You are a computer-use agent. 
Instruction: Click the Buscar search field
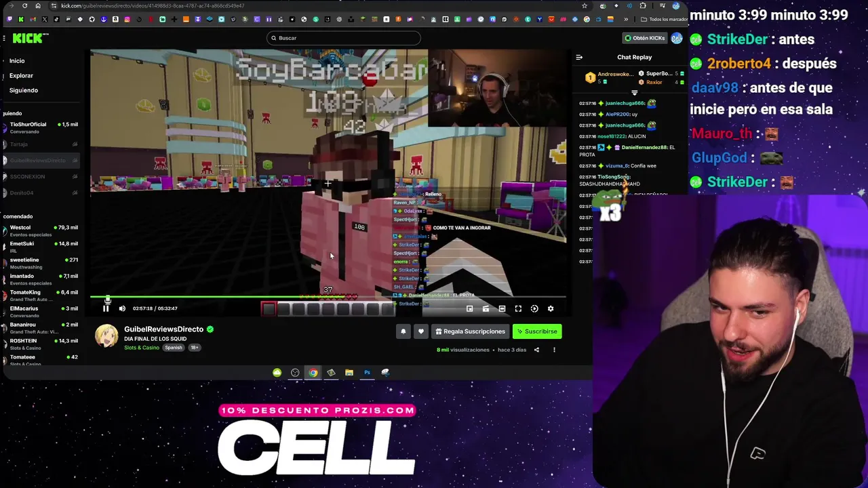(344, 38)
